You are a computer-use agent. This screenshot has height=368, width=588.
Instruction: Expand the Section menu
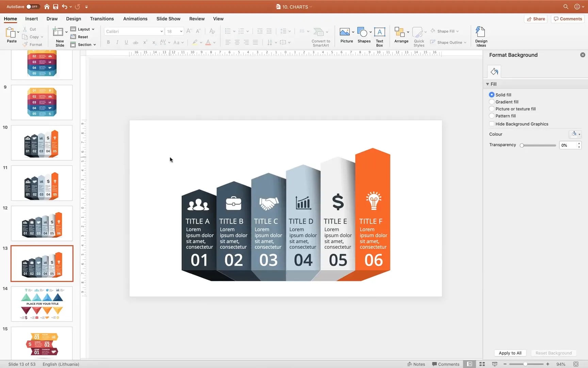point(83,45)
